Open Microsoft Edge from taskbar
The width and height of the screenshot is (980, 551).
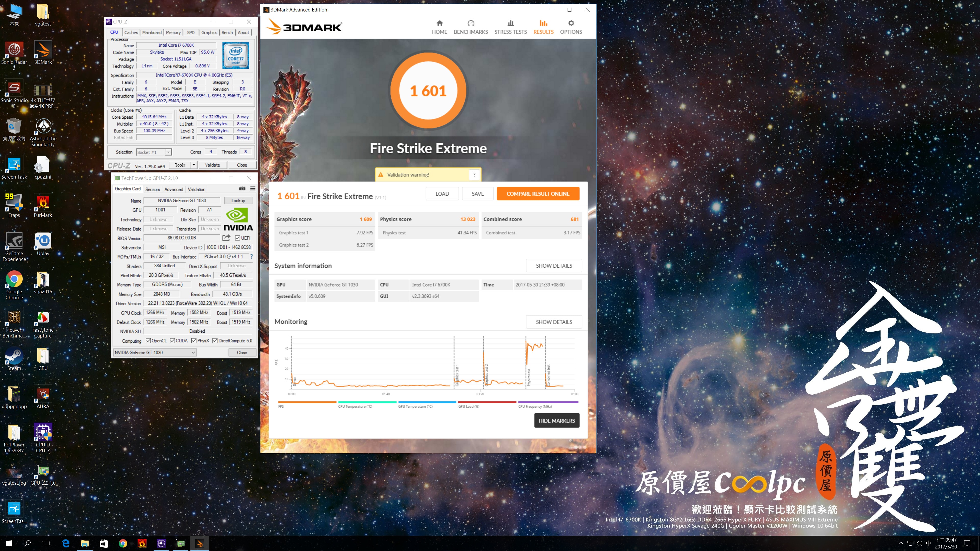click(x=65, y=543)
